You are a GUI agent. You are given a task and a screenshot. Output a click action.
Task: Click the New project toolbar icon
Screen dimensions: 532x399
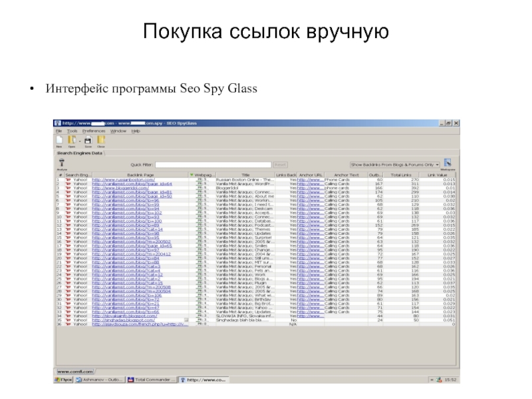coord(59,140)
